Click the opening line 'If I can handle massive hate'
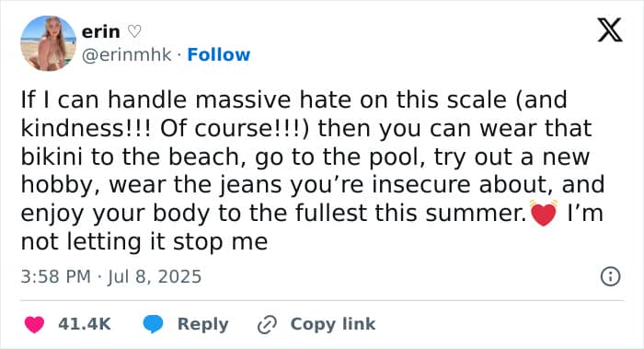 pyautogui.click(x=294, y=99)
